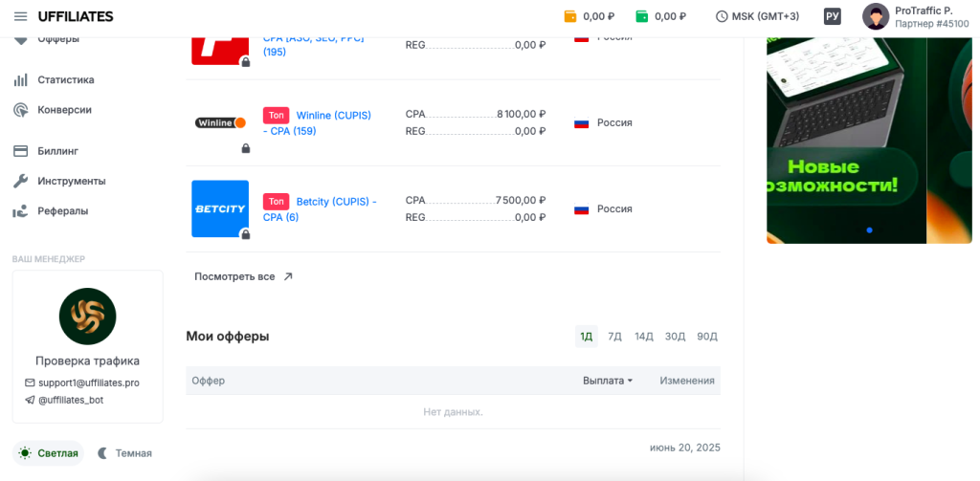The image size is (980, 481).
Task: Click the lock icon on the Betcity logo
Action: pos(246,234)
